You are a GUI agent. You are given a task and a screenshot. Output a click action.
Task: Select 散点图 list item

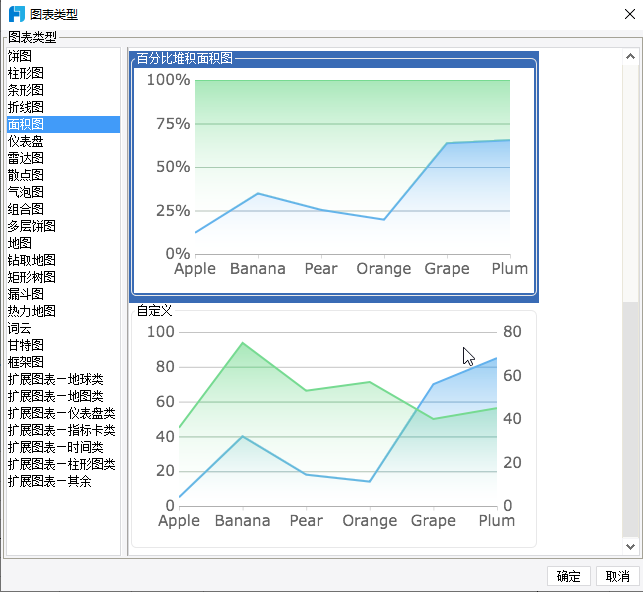click(64, 175)
